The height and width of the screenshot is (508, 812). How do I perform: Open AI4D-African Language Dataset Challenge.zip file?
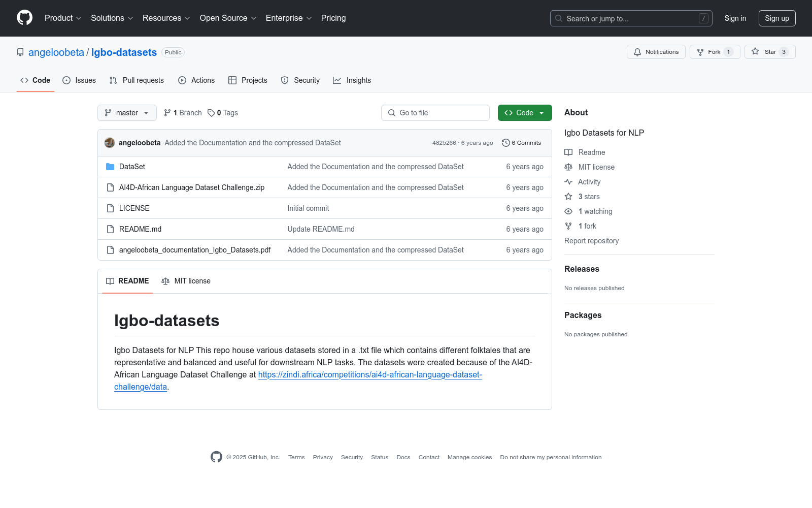click(x=192, y=187)
